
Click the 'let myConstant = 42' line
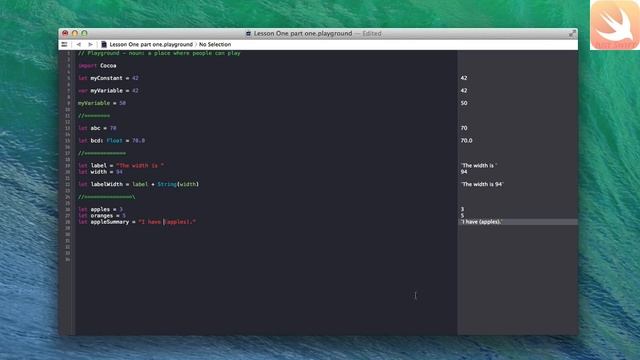click(108, 78)
